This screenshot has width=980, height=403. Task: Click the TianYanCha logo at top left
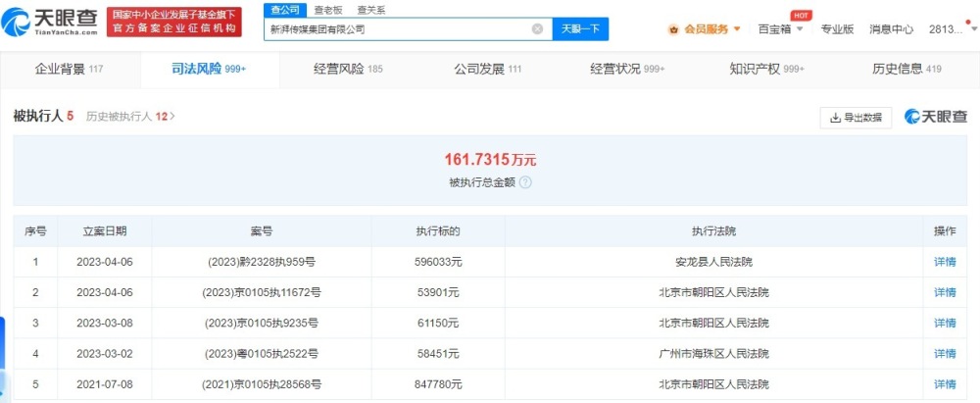coord(50,22)
